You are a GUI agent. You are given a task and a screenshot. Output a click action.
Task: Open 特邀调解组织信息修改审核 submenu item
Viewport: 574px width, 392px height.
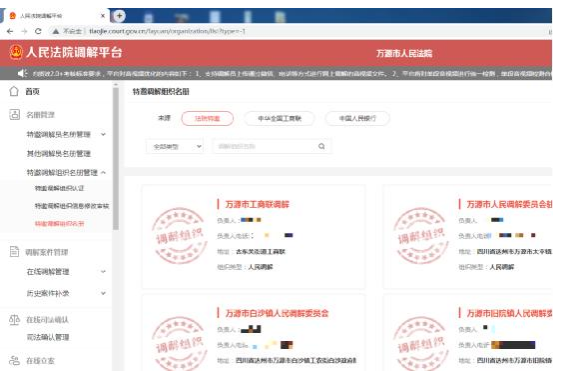[72, 206]
